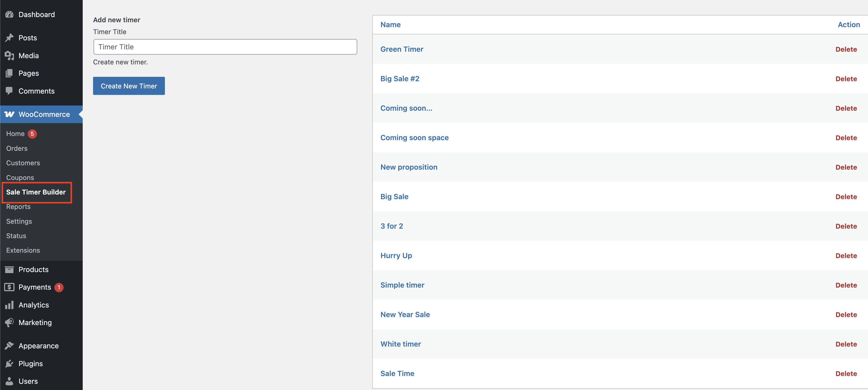The image size is (868, 390).
Task: Open the Green Timer entry
Action: coord(402,49)
